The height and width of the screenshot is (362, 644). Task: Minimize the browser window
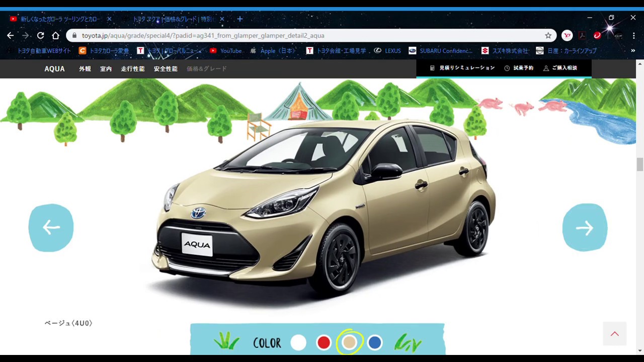[x=590, y=18]
